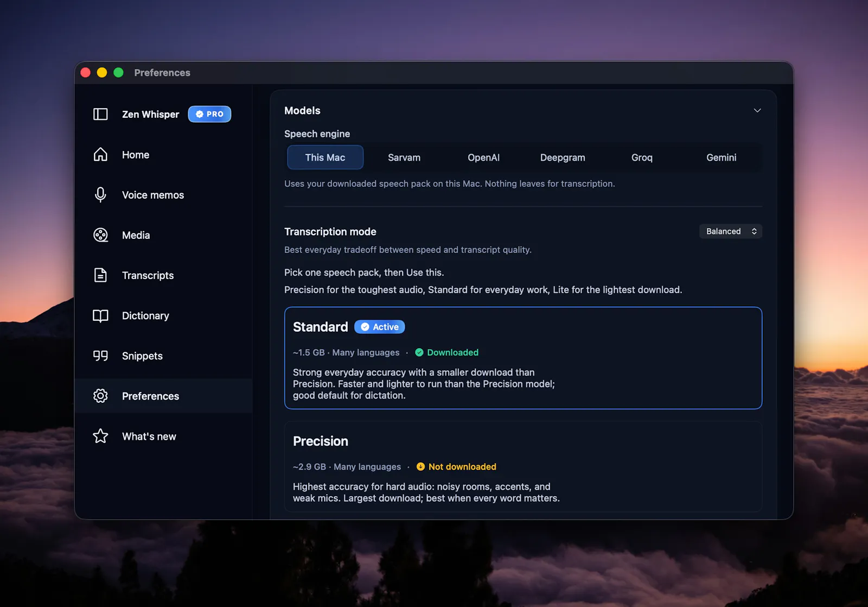Go to Voice memos

(x=163, y=195)
